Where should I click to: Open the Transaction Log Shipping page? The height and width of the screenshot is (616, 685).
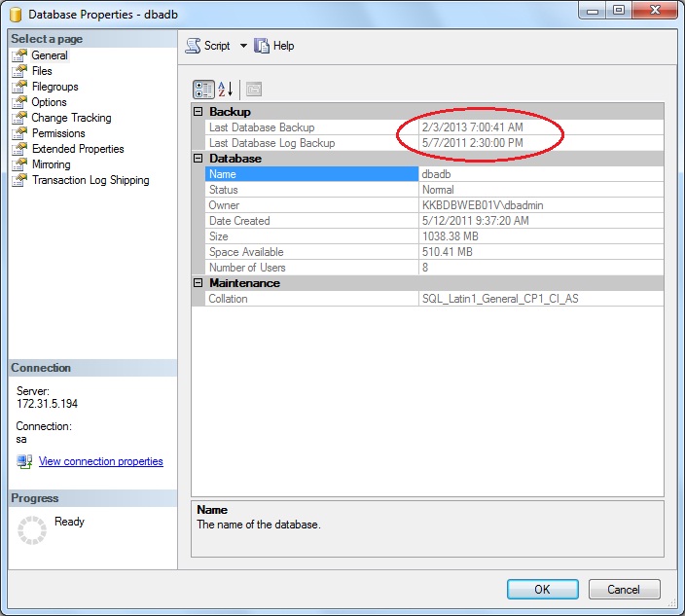point(90,180)
